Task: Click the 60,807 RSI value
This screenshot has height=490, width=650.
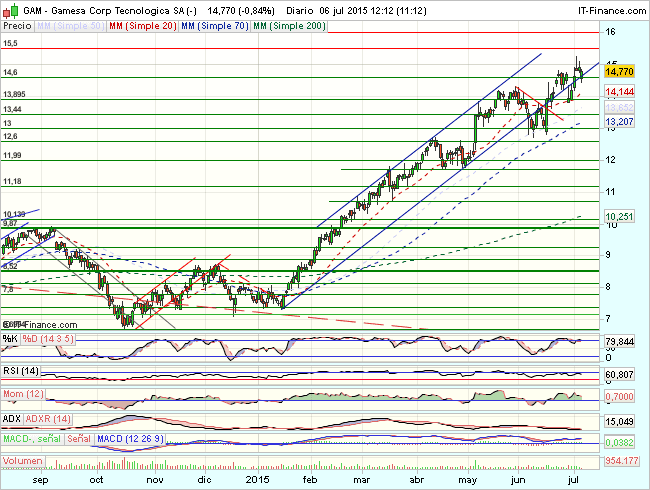Action: tap(619, 375)
